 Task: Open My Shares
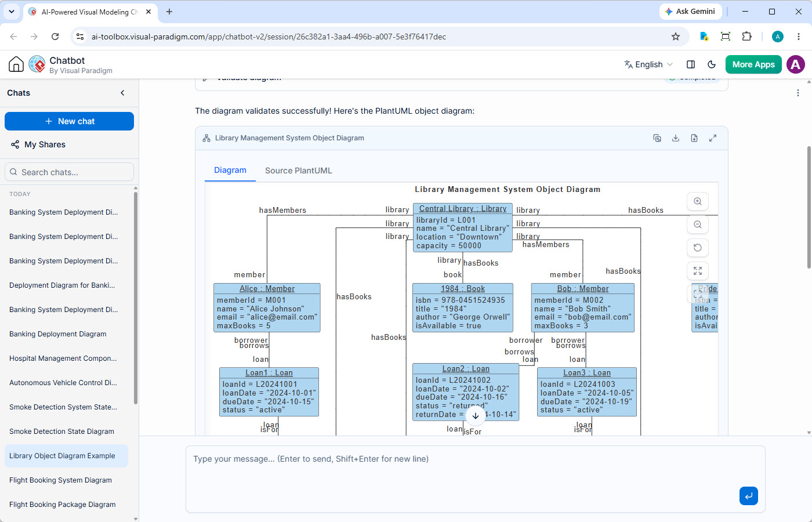pyautogui.click(x=38, y=144)
